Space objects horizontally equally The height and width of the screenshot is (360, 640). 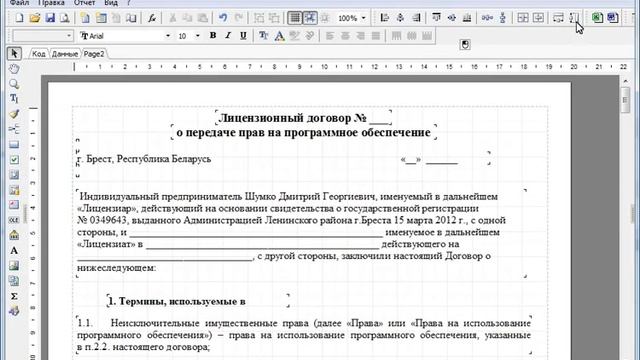487,18
